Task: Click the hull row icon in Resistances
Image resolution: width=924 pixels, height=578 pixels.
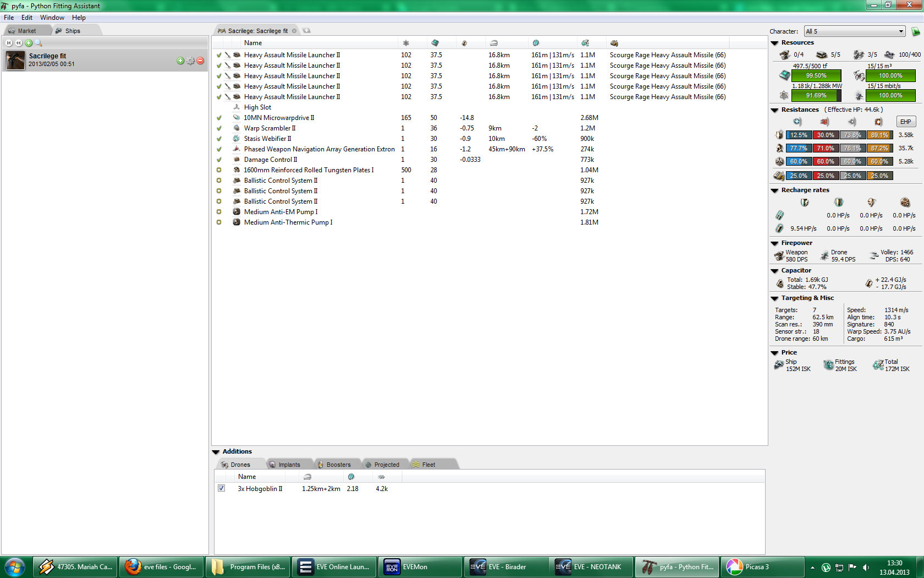Action: (779, 161)
